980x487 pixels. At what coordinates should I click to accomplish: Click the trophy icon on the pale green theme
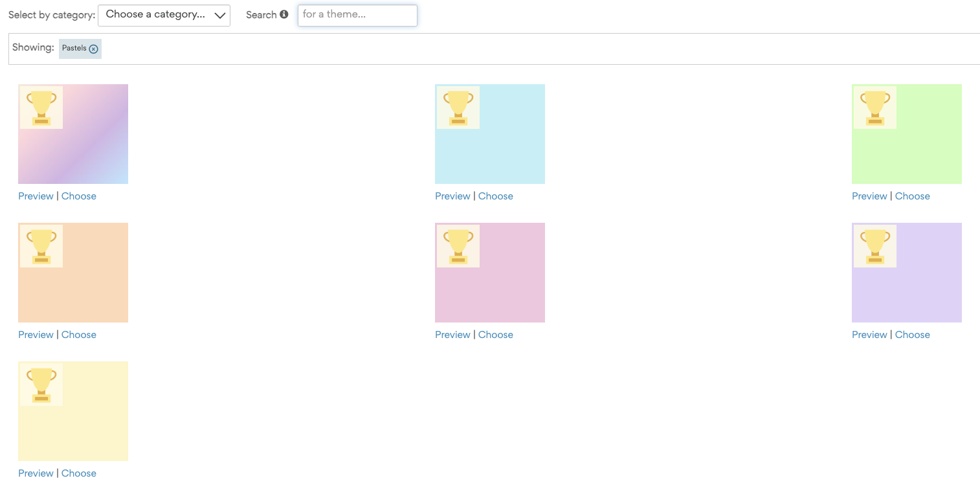point(875,108)
